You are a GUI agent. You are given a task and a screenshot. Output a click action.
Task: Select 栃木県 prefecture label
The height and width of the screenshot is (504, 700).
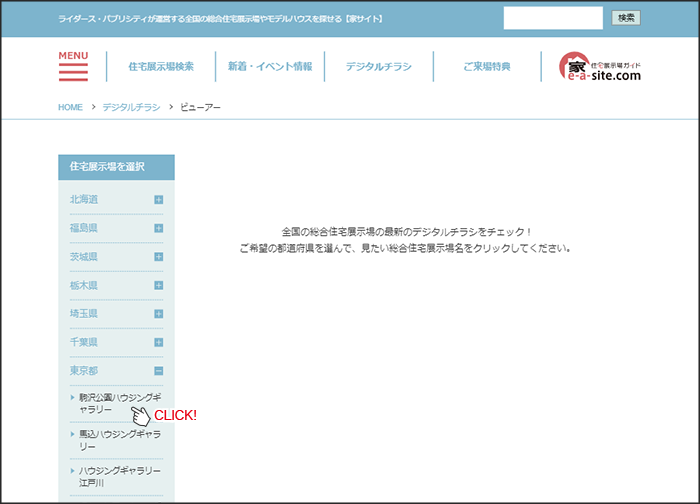83,285
